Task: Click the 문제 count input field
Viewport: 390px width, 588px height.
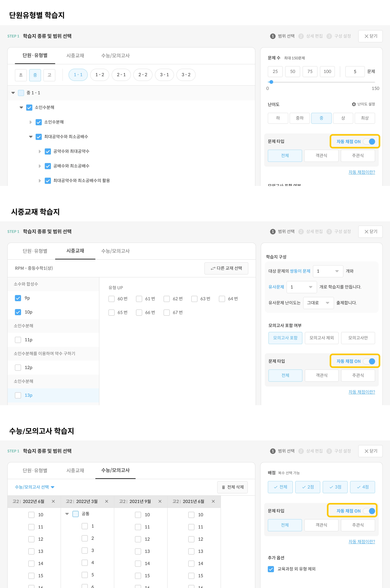Action: (355, 71)
